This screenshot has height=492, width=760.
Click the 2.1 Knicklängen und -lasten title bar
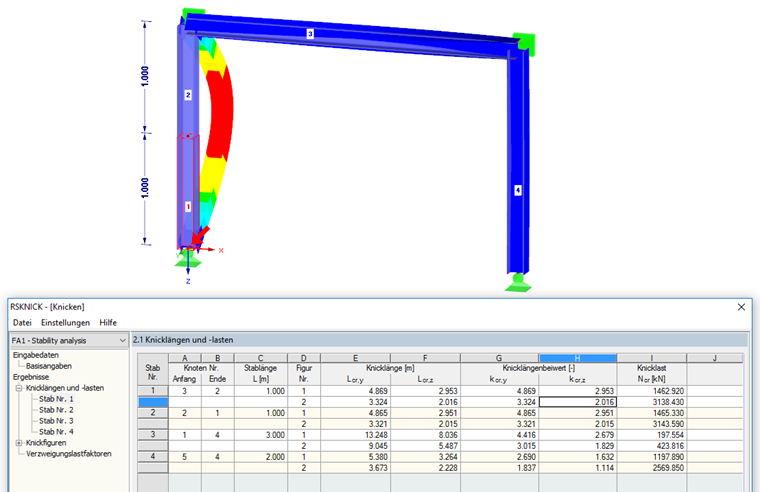click(x=440, y=340)
